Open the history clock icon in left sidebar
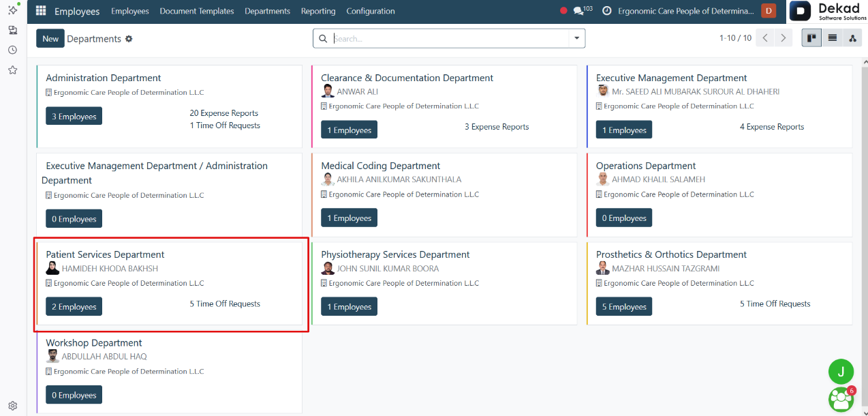 [12, 50]
